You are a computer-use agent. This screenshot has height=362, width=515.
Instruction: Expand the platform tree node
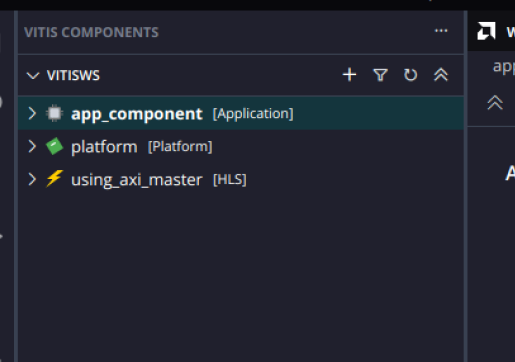tap(32, 146)
